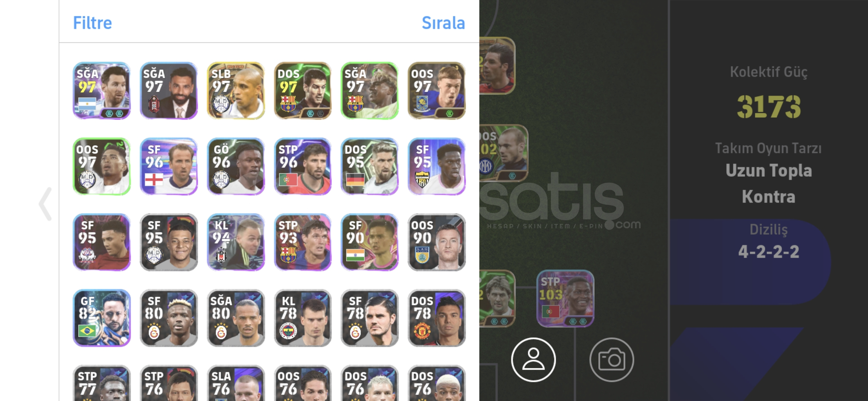This screenshot has height=401, width=868.
Task: Tap the camera screenshot icon
Action: 611,359
